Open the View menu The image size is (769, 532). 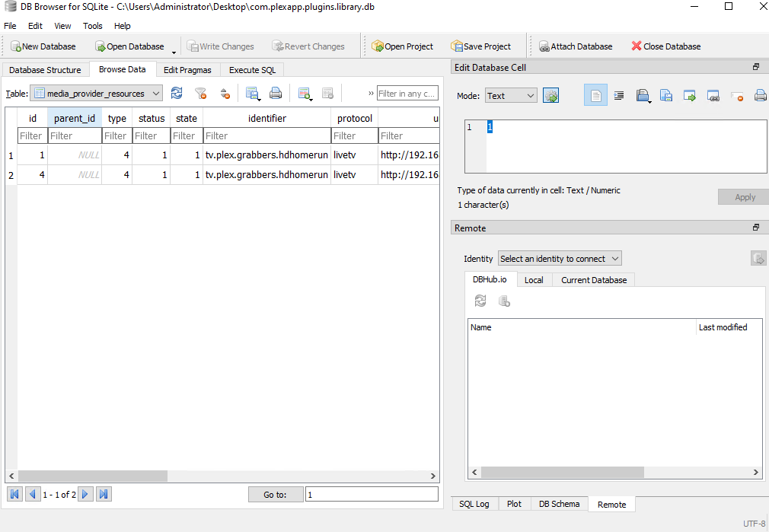[x=62, y=26]
